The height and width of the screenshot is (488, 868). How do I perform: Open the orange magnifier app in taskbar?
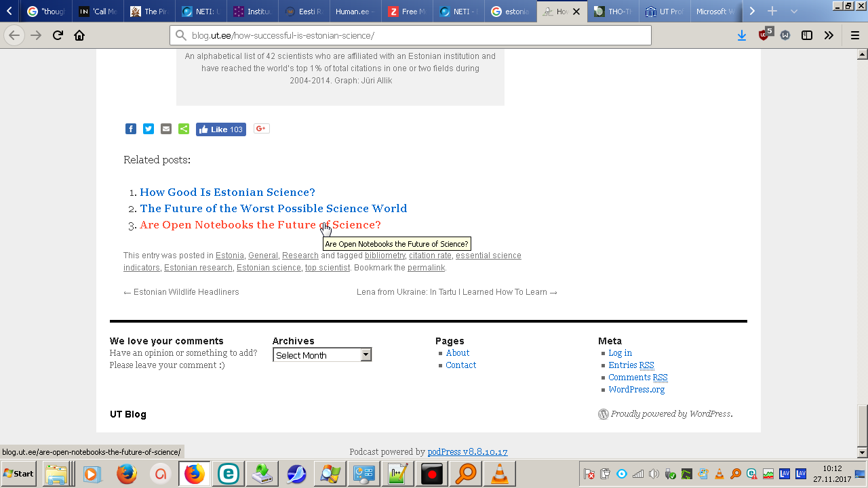tap(466, 473)
